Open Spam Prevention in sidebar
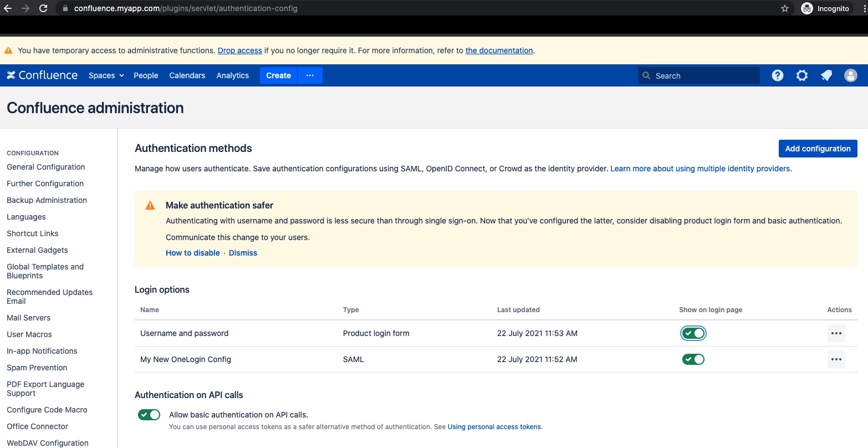 click(37, 368)
